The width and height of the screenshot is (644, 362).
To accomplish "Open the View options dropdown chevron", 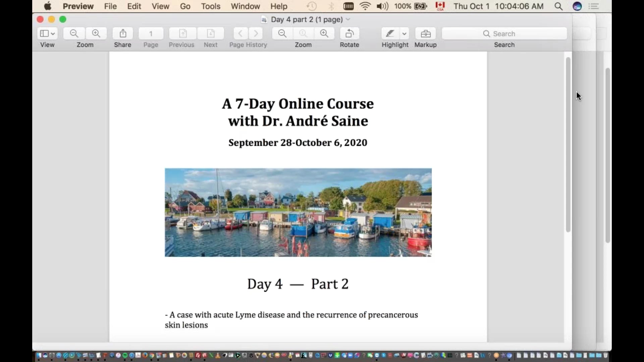I will tap(52, 34).
